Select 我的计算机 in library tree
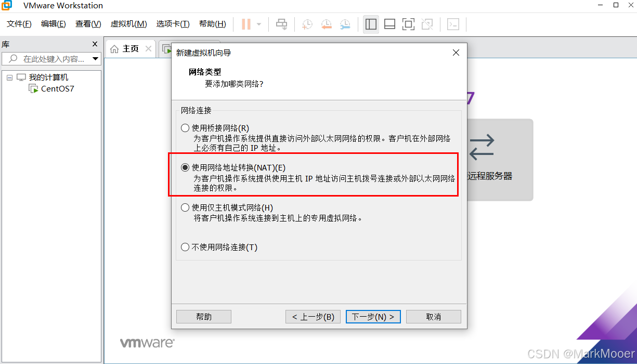Screen dimensions: 637x364 (48, 77)
